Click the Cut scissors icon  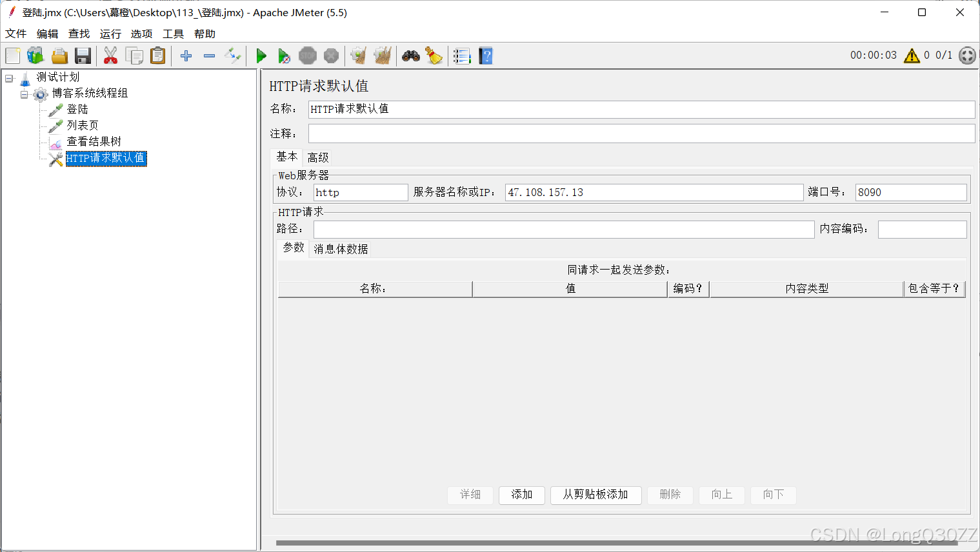(111, 56)
